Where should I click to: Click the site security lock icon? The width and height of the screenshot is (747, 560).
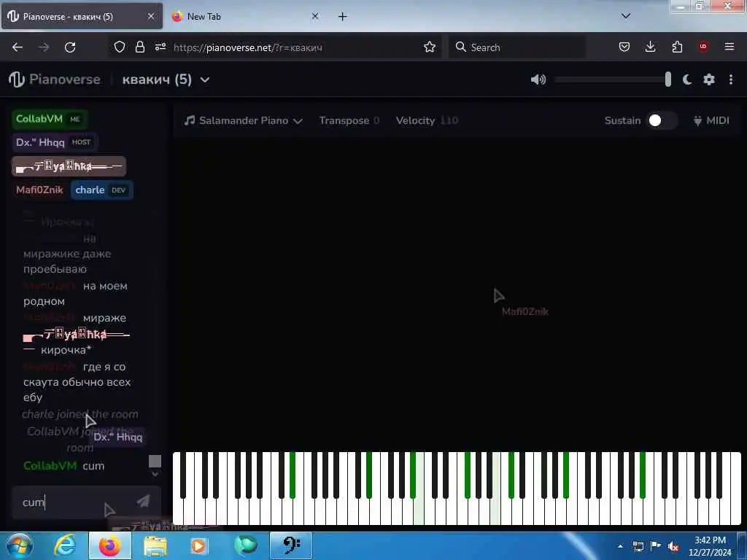point(139,47)
